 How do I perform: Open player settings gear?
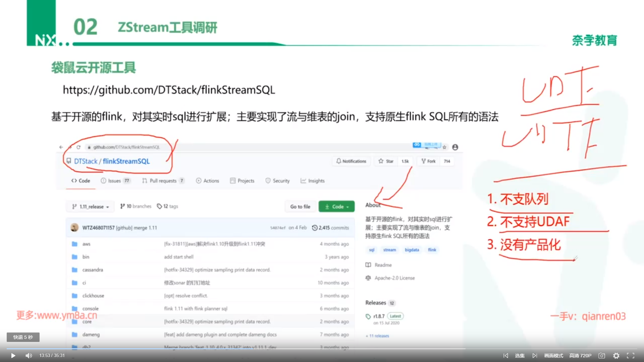point(616,356)
